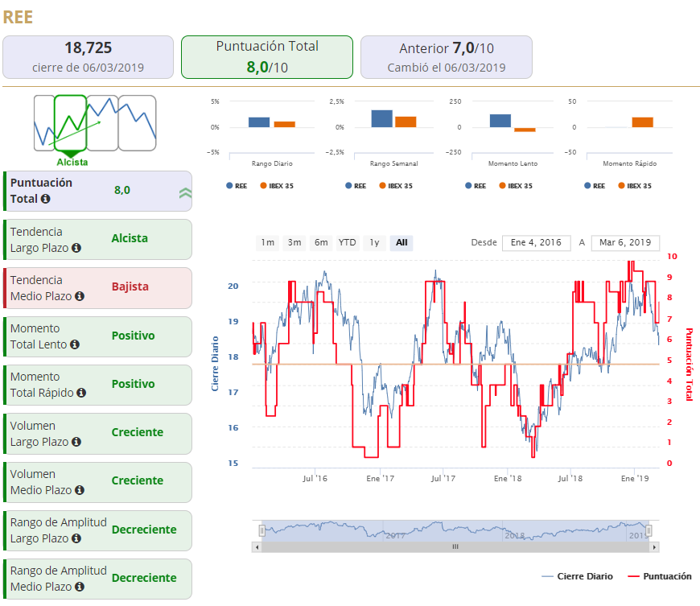The height and width of the screenshot is (606, 700).
Task: Toggle IBEX 35 series in Rango Semanal legend
Action: tap(396, 186)
